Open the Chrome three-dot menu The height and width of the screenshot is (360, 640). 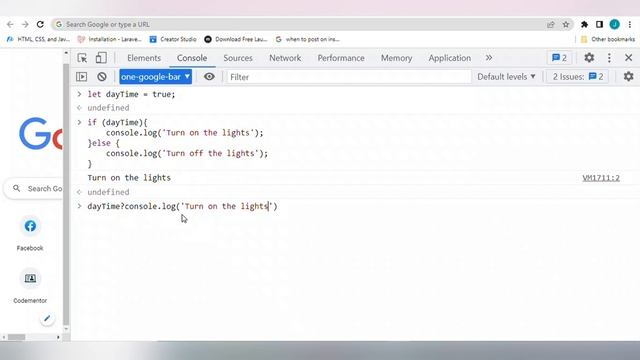coord(630,24)
